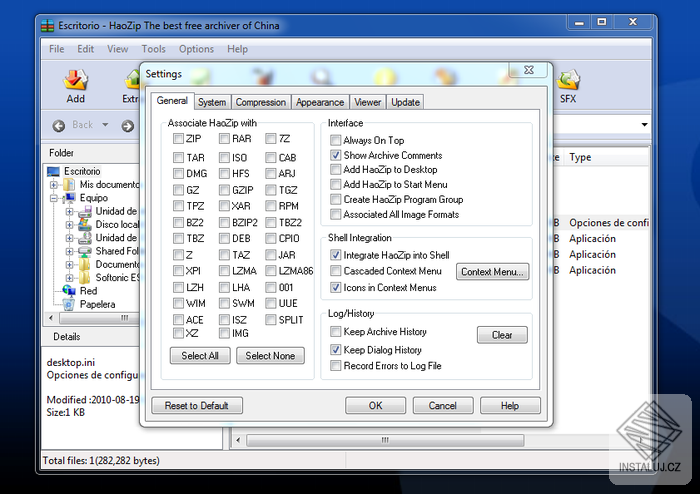Switch to the System tab
This screenshot has width=700, height=494.
pos(212,102)
